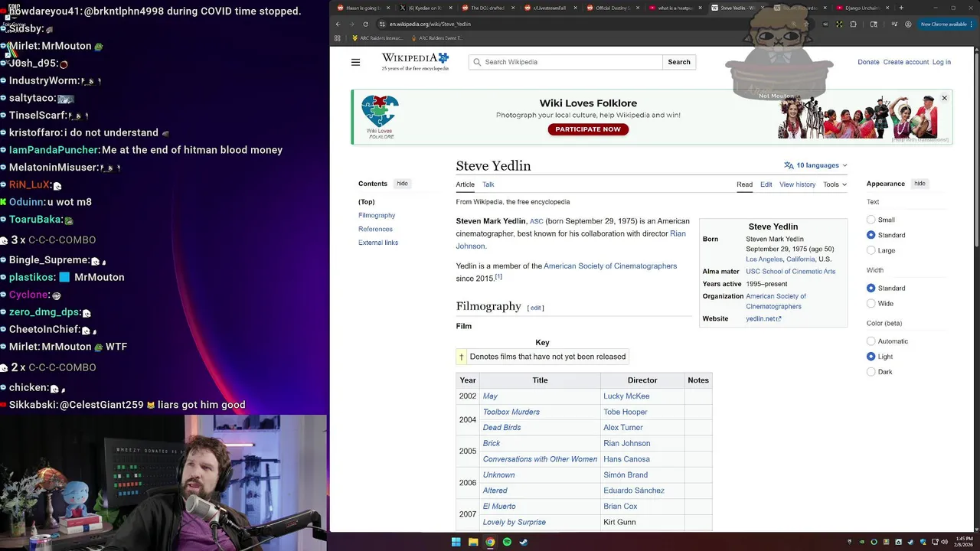Open the View history tab

coord(797,184)
